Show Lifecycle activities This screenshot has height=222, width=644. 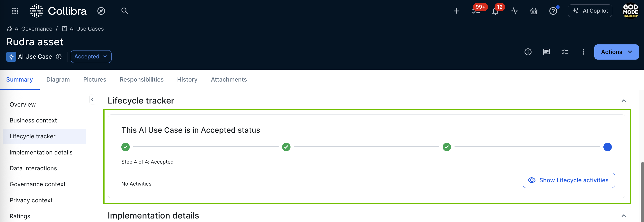click(568, 180)
